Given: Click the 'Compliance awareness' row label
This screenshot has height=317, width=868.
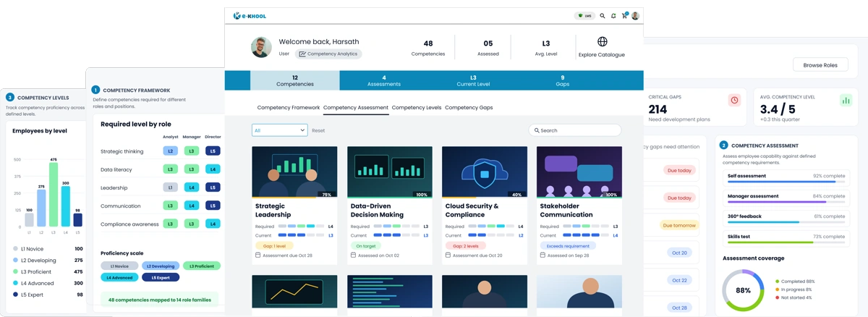Looking at the screenshot, I should 129,224.
